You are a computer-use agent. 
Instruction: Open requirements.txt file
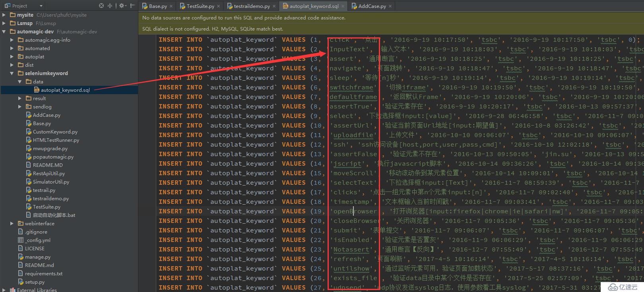[x=43, y=273]
